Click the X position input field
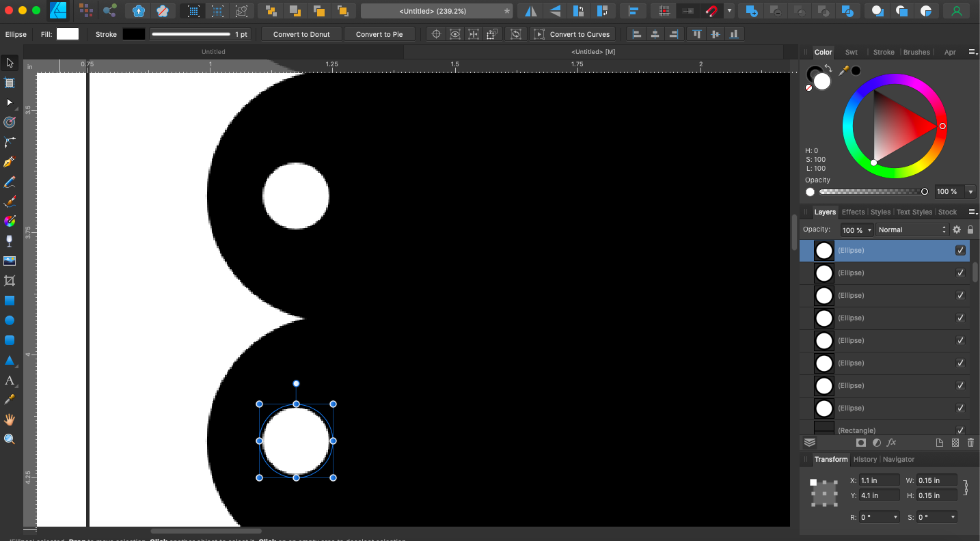The width and height of the screenshot is (980, 541). pos(878,480)
